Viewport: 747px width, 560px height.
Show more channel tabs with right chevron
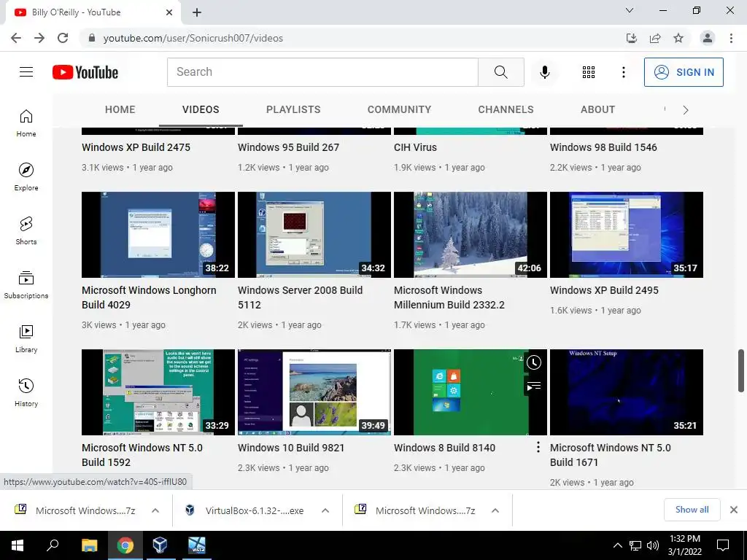(686, 110)
